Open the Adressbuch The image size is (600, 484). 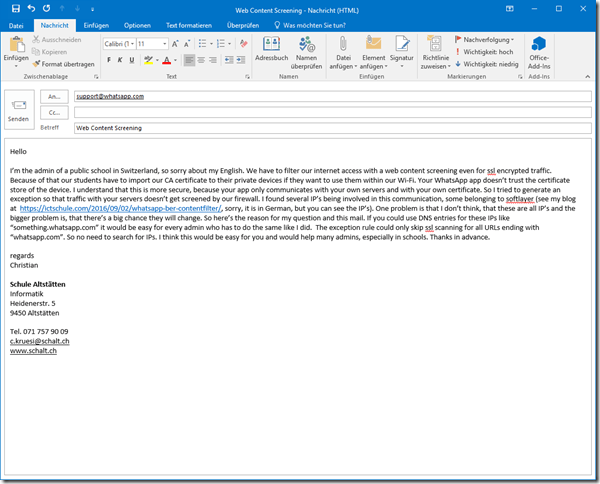coord(271,48)
